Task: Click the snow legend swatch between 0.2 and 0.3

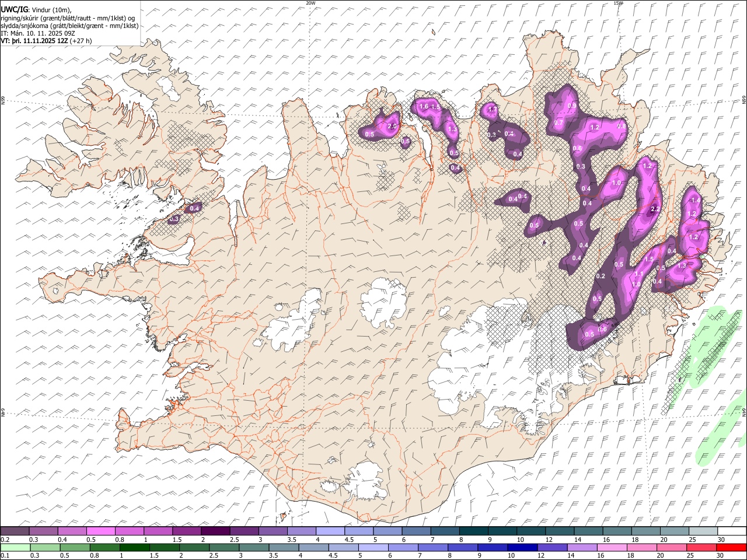Action: tap(15, 531)
